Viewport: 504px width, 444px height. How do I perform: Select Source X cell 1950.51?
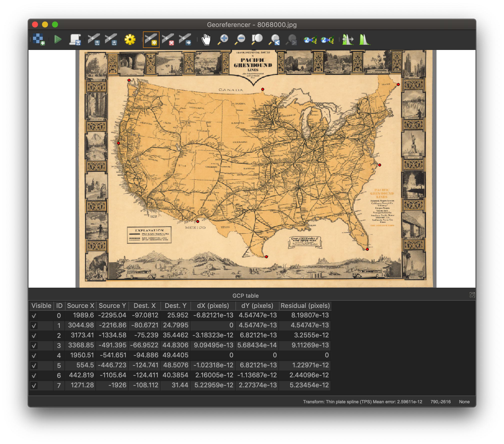pyautogui.click(x=80, y=355)
